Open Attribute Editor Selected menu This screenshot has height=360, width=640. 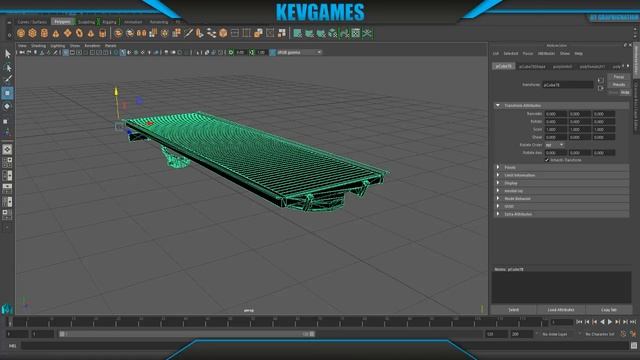[x=511, y=53]
